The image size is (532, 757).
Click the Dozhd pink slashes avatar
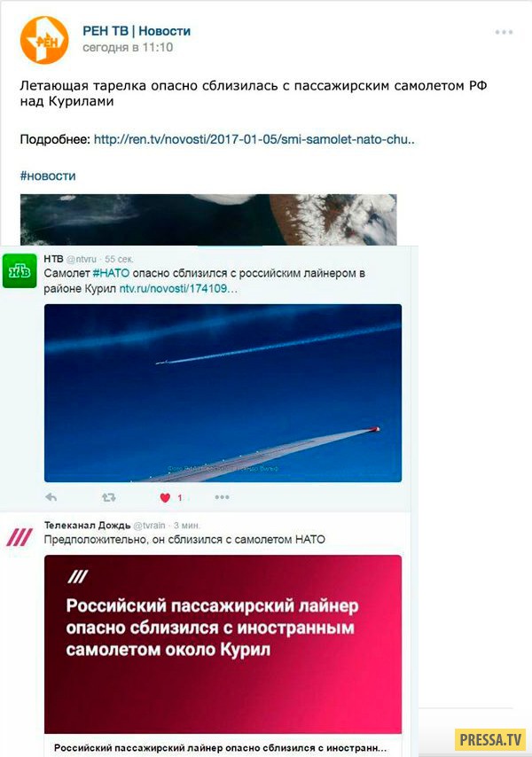point(19,537)
